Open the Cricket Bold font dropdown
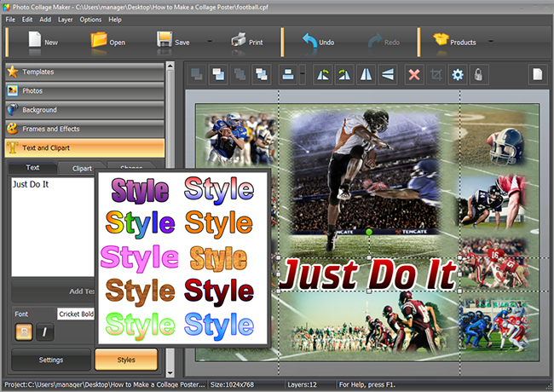 [x=76, y=314]
